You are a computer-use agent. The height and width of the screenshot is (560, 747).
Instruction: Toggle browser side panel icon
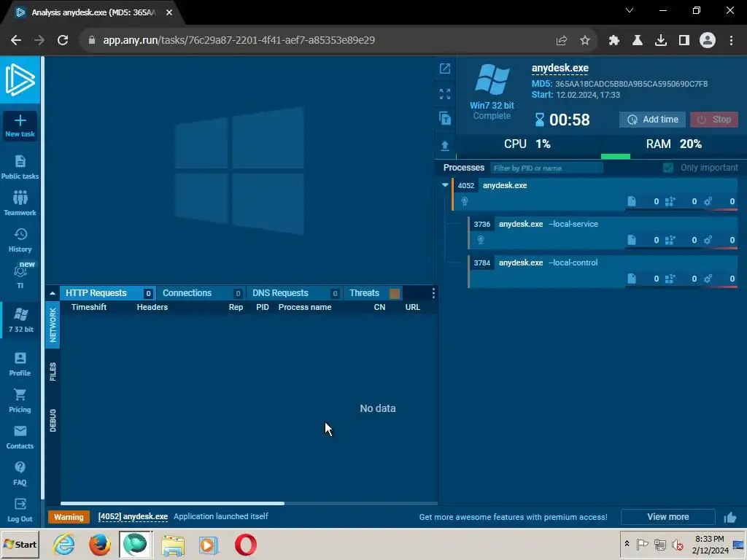684,41
